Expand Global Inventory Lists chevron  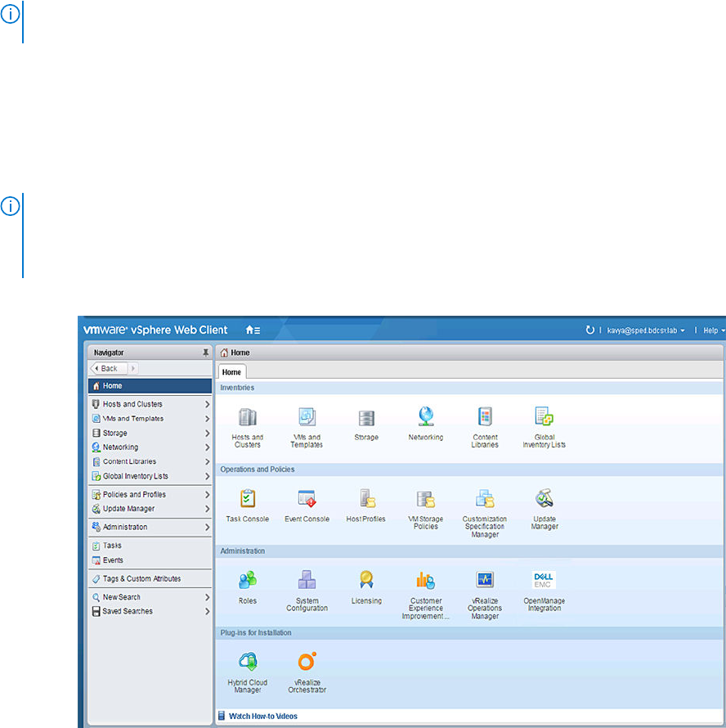tap(207, 476)
